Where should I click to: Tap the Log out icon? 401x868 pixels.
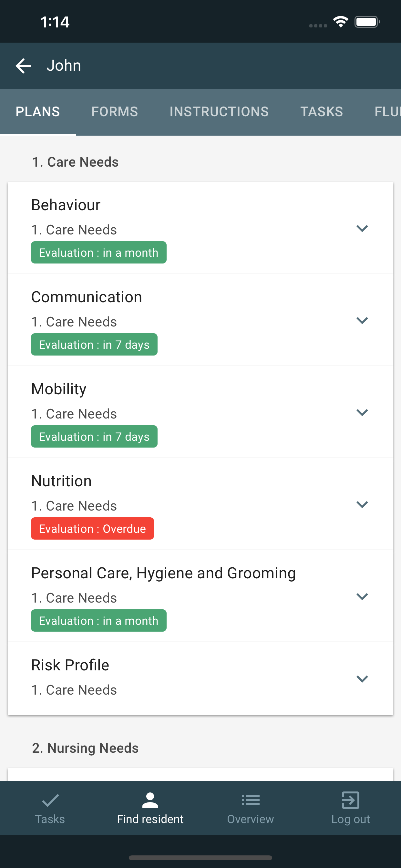pyautogui.click(x=350, y=800)
